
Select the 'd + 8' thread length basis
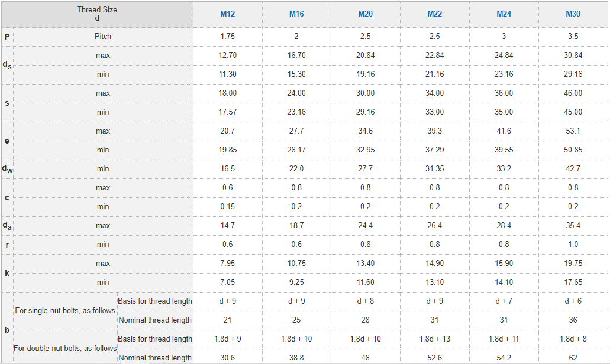coord(366,301)
